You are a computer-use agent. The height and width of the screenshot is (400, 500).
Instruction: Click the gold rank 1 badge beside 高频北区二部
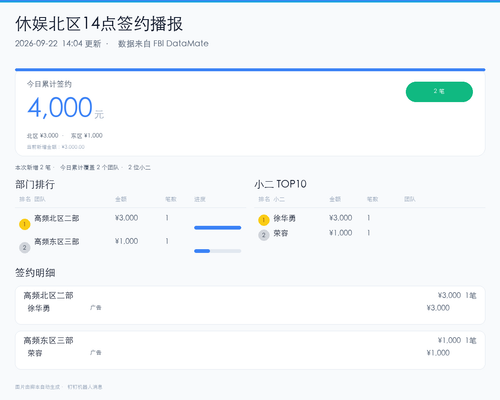click(25, 224)
